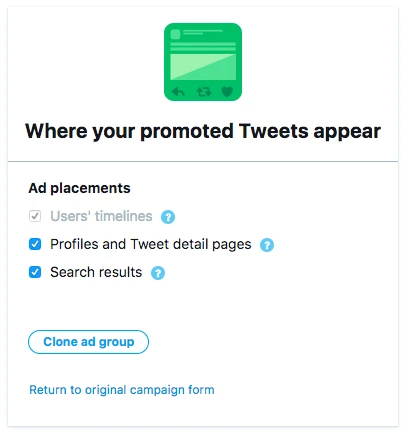Click the image placeholder inside the tweet illustration
Image resolution: width=409 pixels, height=433 pixels.
coord(203,67)
